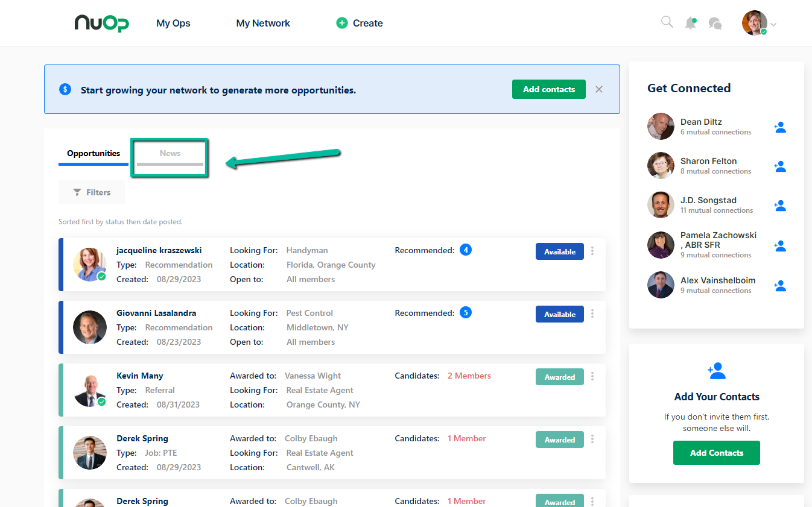Click the Sharon Felton name
The height and width of the screenshot is (507, 812).
(x=708, y=161)
